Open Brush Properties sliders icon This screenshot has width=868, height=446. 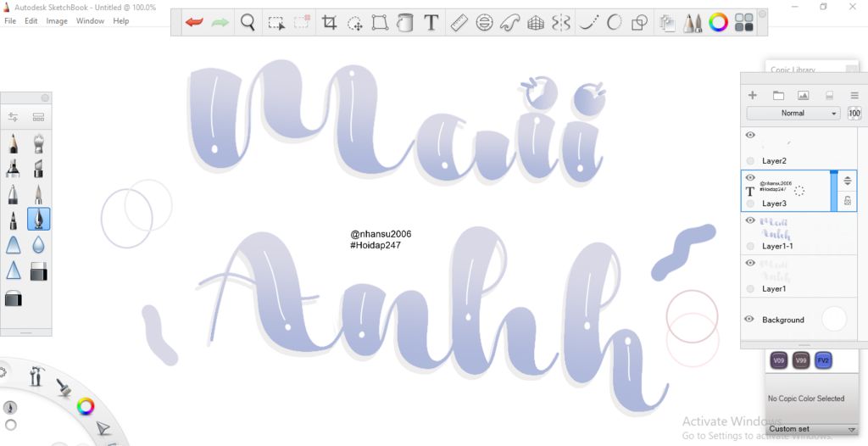(13, 117)
